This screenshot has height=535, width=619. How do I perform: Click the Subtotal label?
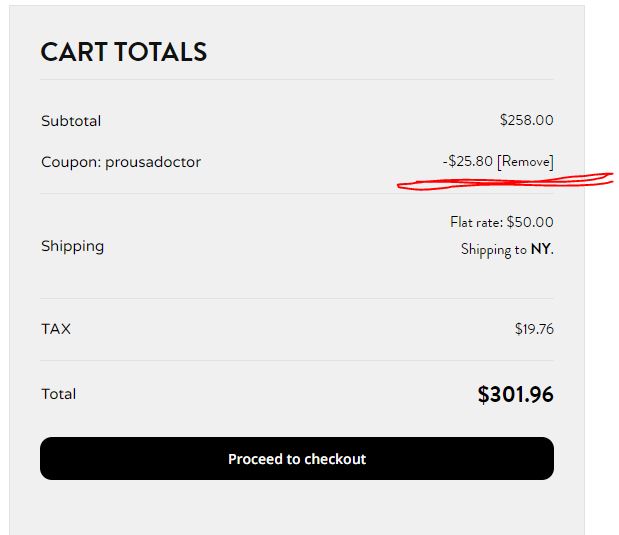[71, 121]
